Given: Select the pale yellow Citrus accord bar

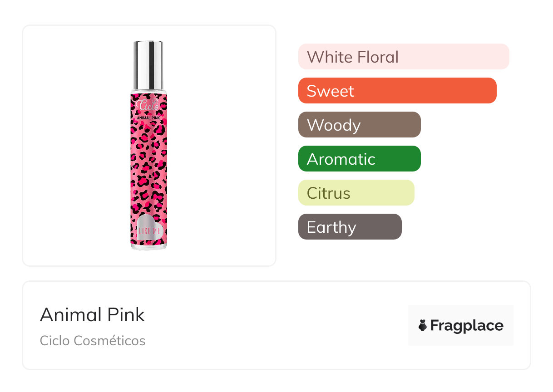Looking at the screenshot, I should [356, 193].
